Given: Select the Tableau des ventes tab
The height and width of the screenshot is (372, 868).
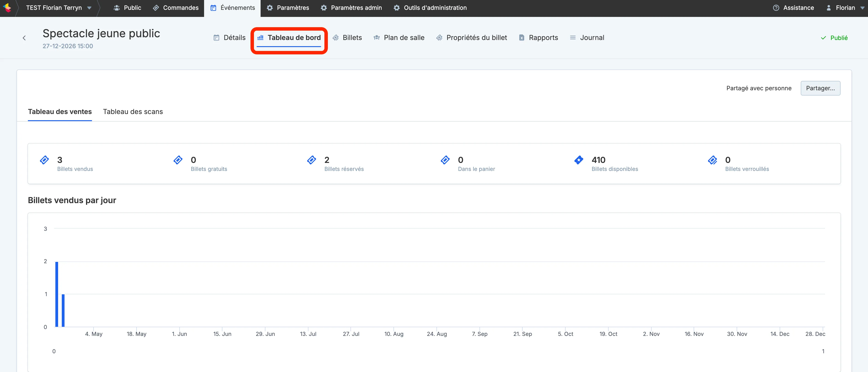Looking at the screenshot, I should click(x=60, y=112).
